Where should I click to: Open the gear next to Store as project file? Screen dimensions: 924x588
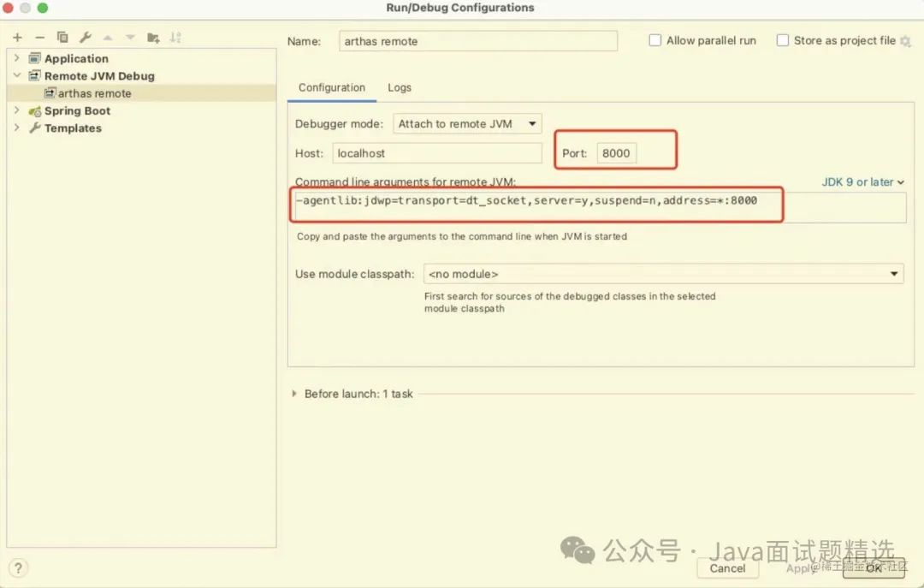(x=906, y=41)
